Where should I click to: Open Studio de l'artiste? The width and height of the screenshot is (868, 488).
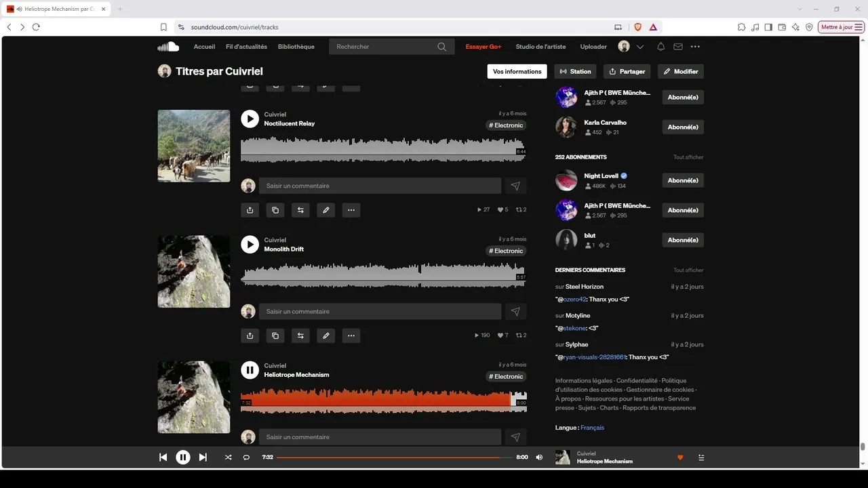pyautogui.click(x=540, y=47)
